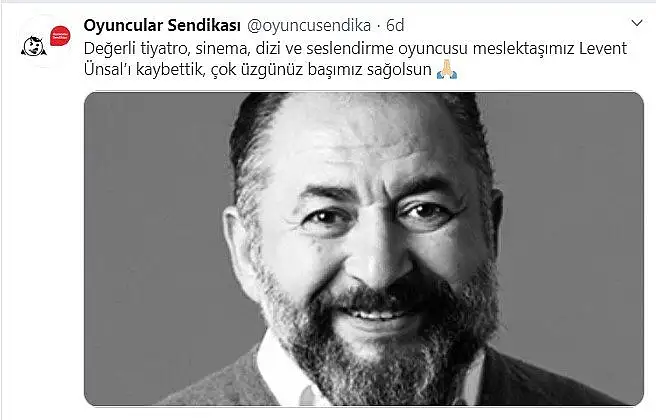Open the 6d timestamp permalink
This screenshot has height=420, width=656.
[395, 26]
